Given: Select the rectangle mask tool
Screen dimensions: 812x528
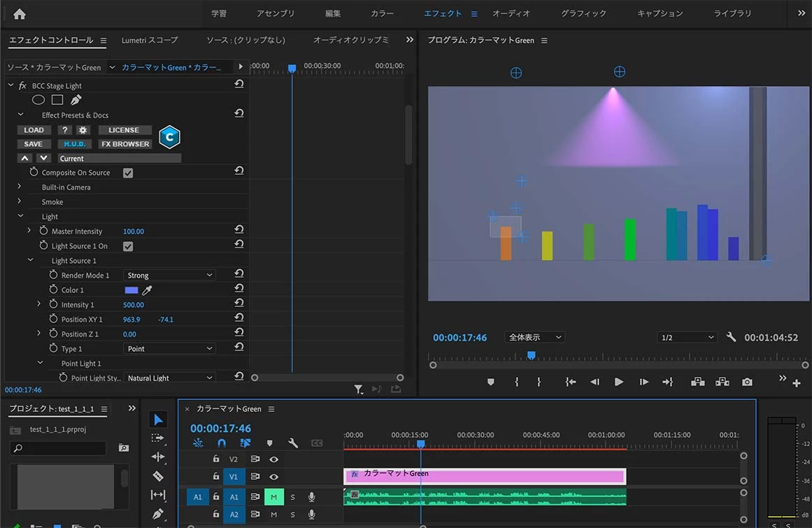Looking at the screenshot, I should (57, 100).
